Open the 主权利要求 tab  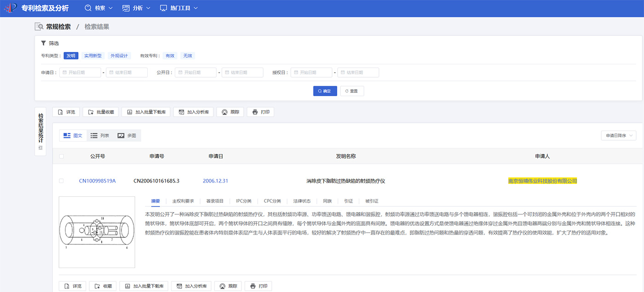pyautogui.click(x=183, y=201)
